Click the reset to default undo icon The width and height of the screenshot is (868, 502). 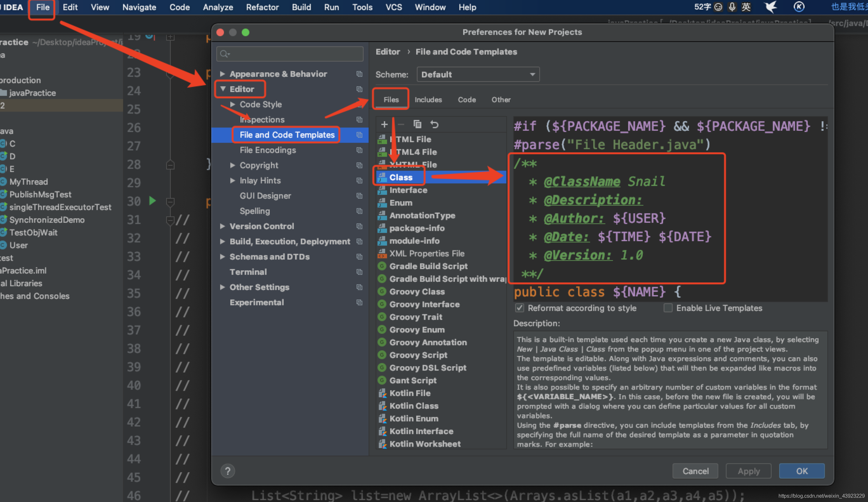(434, 124)
